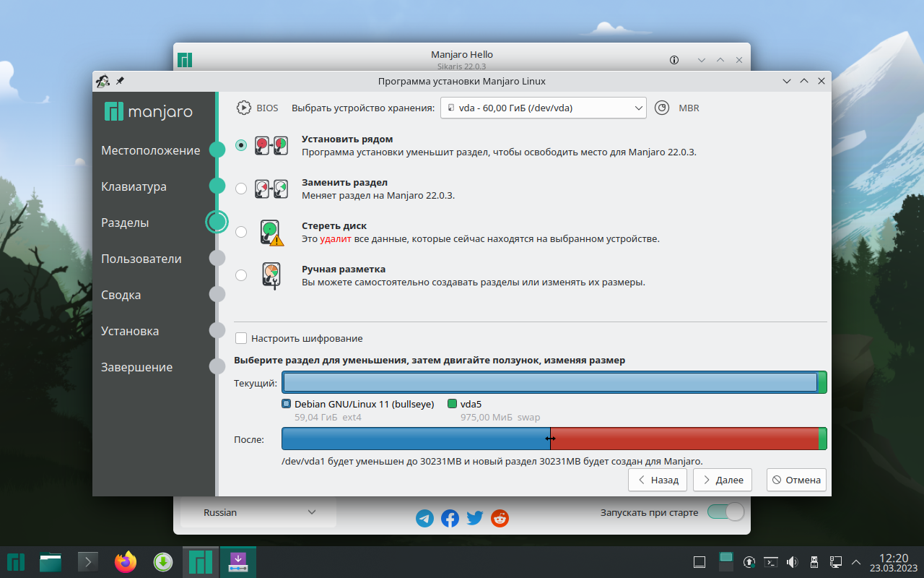924x578 pixels.
Task: Open the Manjaro application launcher menu
Action: coord(17,561)
